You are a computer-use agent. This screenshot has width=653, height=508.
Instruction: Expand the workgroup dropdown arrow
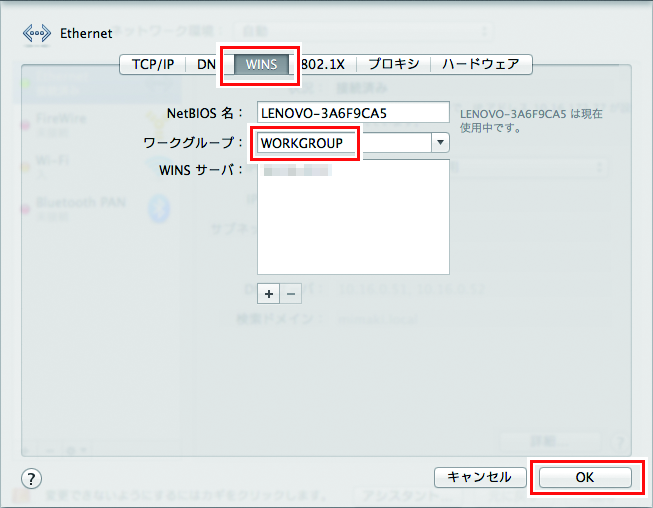(x=440, y=143)
